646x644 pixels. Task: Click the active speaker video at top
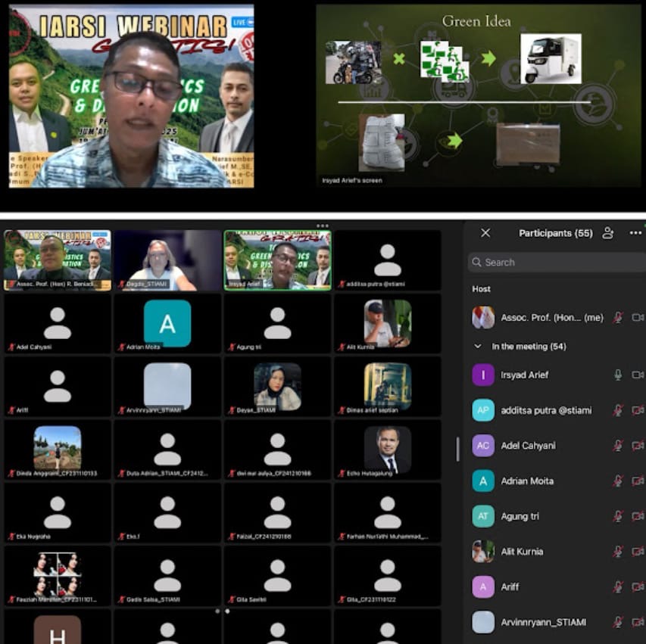[132, 96]
